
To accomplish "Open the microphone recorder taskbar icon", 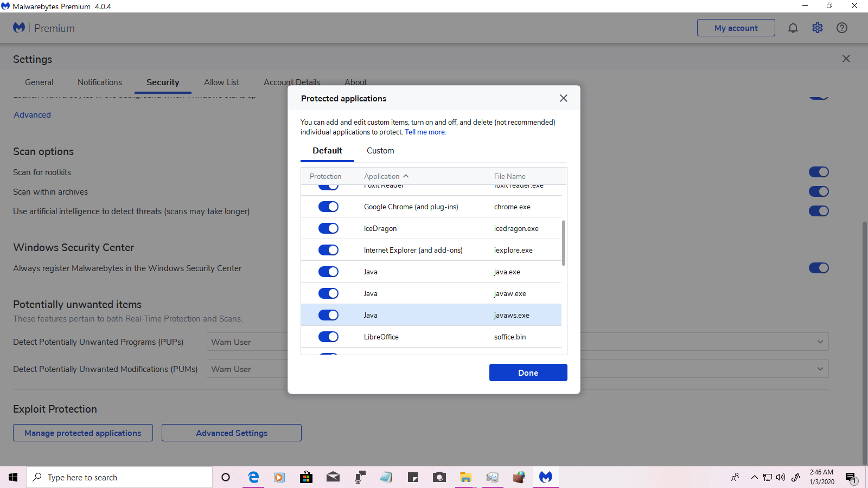I will pos(359,477).
